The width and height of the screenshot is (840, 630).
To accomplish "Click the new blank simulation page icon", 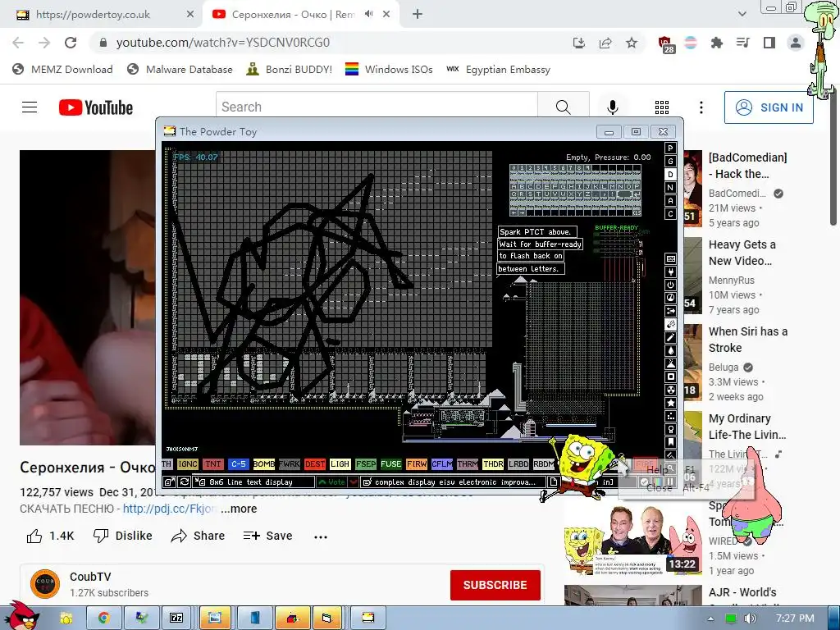I will pos(554,482).
